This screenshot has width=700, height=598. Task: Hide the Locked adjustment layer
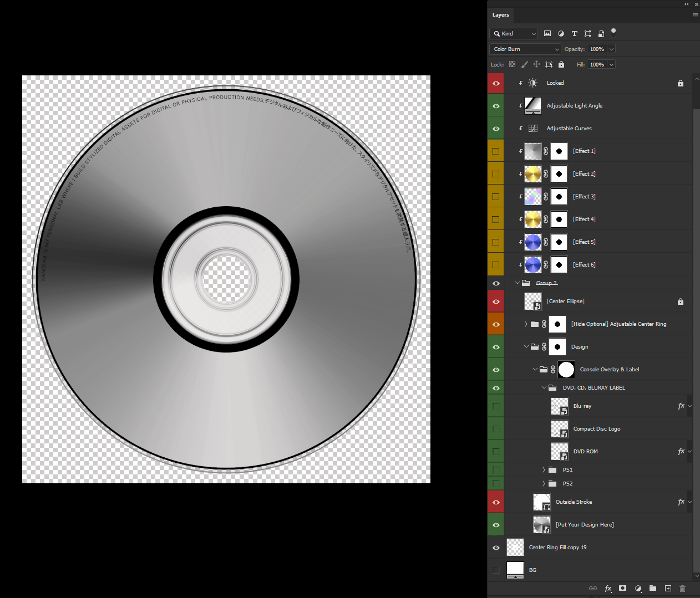[496, 83]
